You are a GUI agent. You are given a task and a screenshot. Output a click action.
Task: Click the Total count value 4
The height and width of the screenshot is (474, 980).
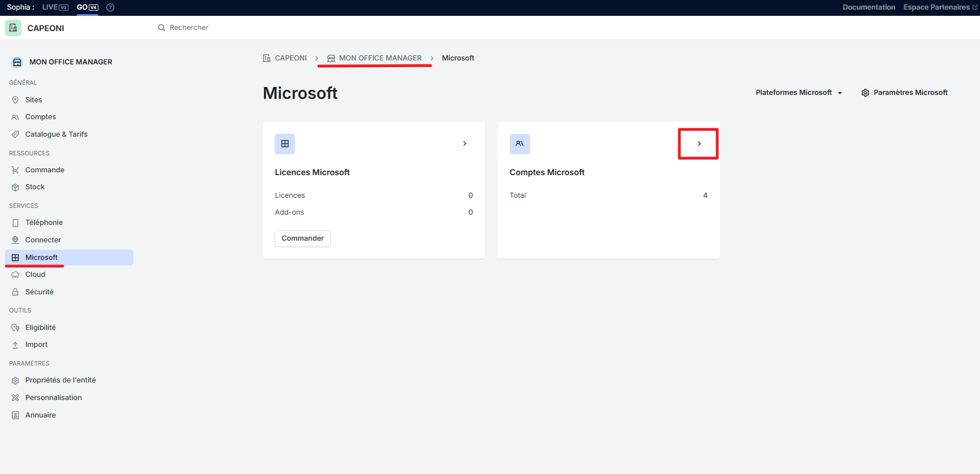tap(705, 195)
